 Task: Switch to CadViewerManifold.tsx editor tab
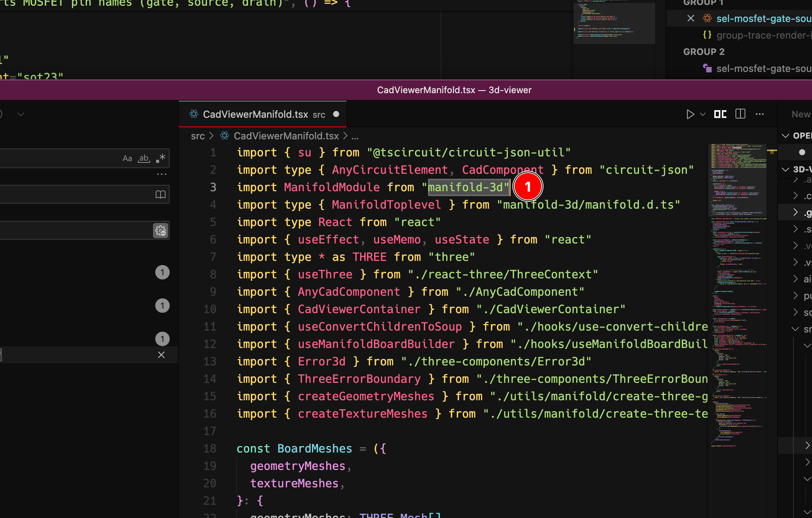[256, 114]
